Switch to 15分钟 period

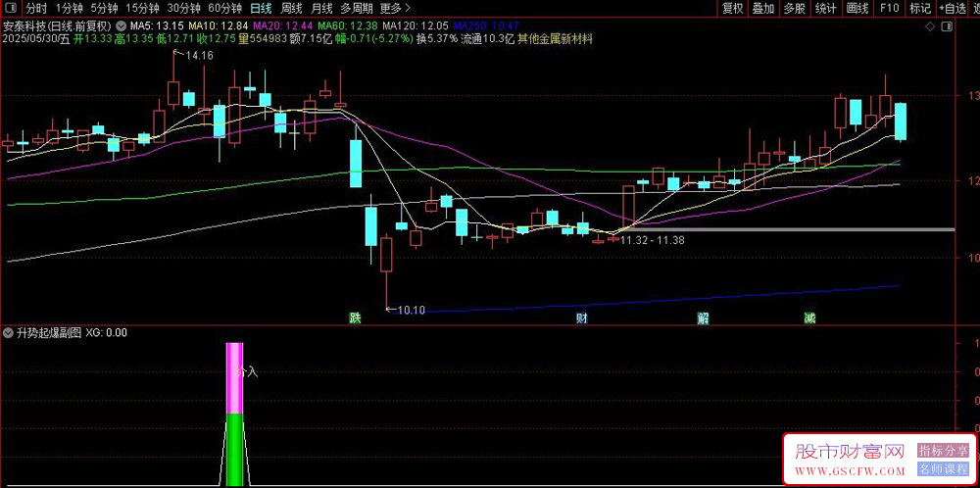[x=142, y=8]
